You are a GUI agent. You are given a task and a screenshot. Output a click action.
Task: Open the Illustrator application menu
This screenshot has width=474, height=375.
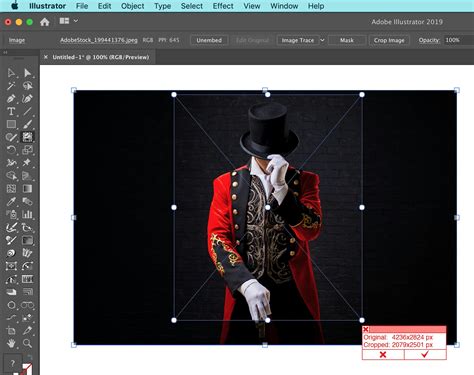click(x=47, y=6)
